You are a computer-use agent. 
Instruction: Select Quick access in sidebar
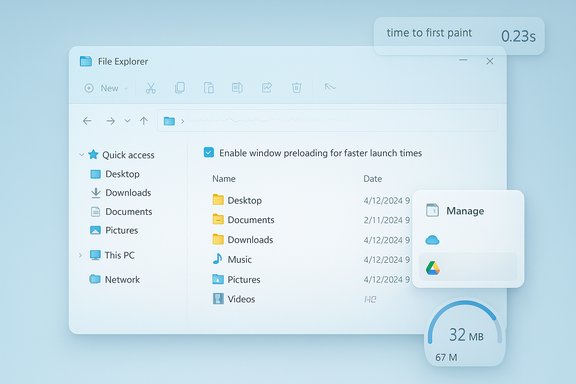point(121,155)
